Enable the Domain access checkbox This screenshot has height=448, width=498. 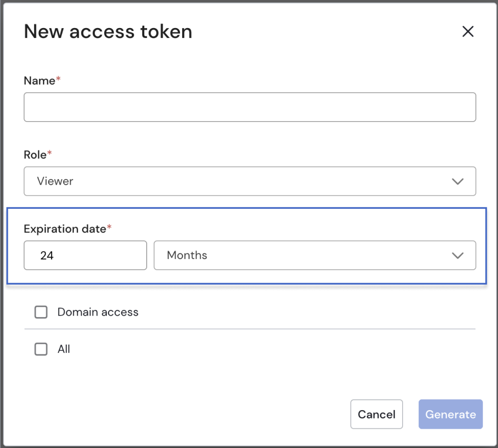41,312
